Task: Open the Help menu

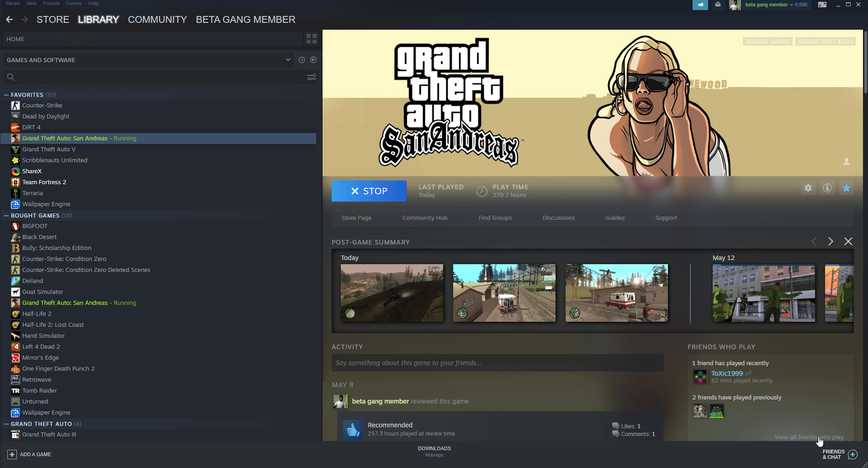Action: point(93,3)
